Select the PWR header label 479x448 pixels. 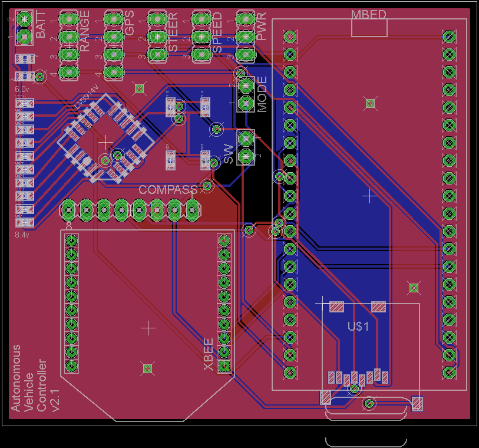(262, 26)
